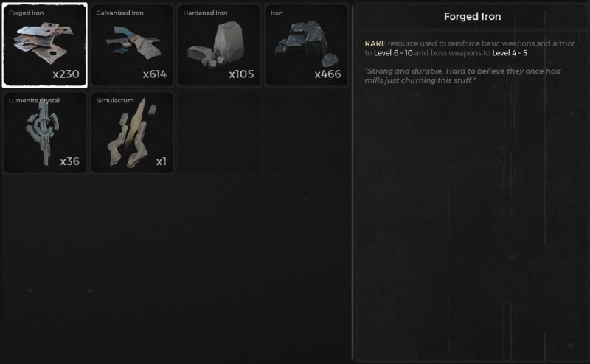
Task: Click the RARE rarity label in description
Action: (375, 43)
